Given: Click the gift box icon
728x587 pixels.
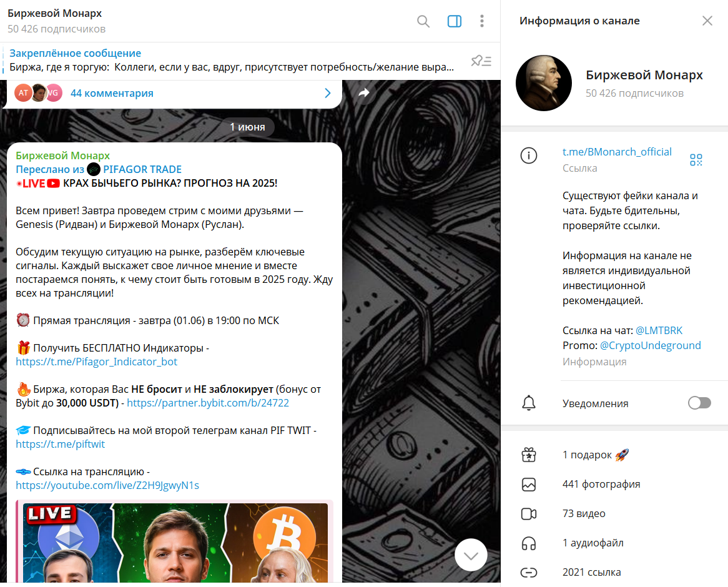Looking at the screenshot, I should click(x=529, y=455).
